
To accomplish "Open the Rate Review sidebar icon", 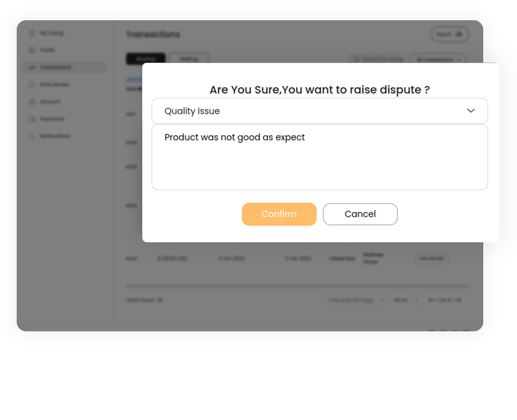I will pyautogui.click(x=32, y=84).
